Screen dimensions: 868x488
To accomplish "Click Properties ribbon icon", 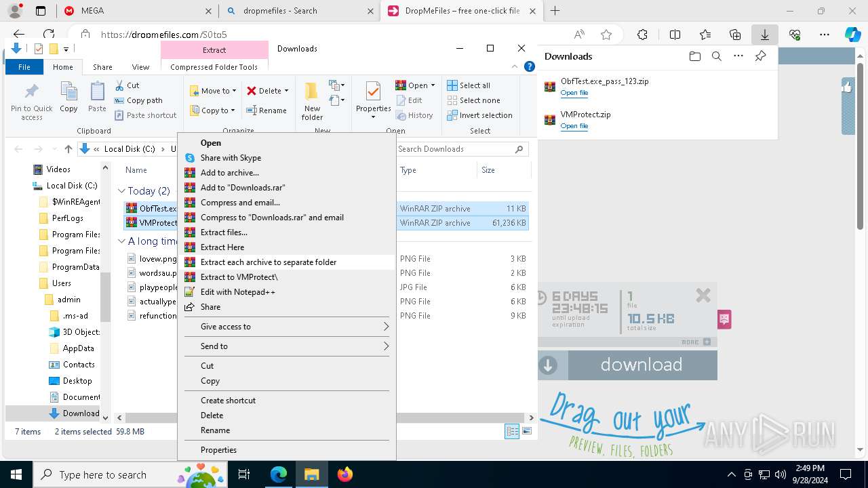I will tap(373, 101).
